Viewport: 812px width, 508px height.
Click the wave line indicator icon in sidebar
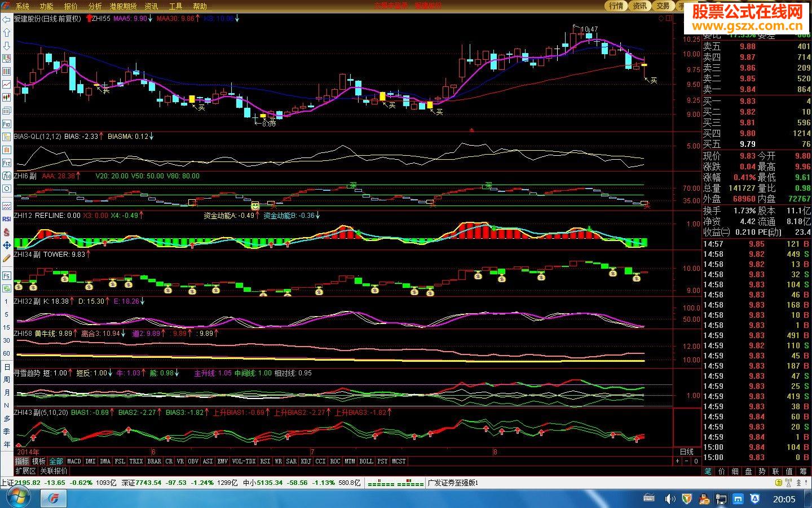[6, 205]
